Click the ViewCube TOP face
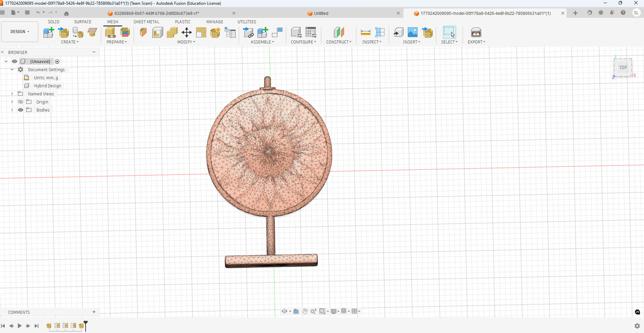 click(623, 67)
